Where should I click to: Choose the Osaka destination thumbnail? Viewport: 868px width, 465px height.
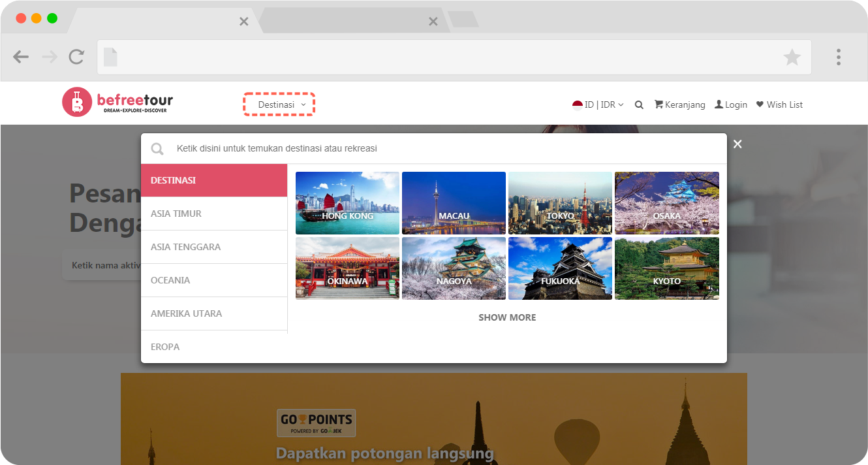tap(667, 203)
